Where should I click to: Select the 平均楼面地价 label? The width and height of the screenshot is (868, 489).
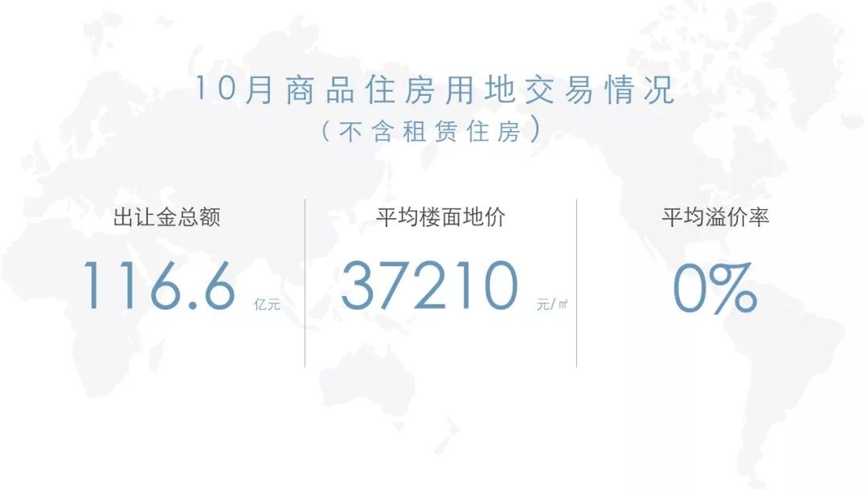click(440, 217)
